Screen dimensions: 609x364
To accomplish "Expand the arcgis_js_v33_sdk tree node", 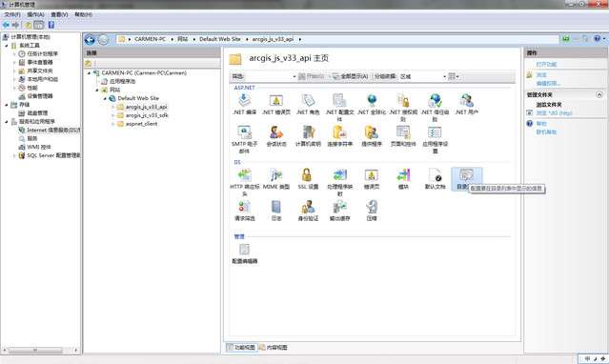I will [112, 115].
